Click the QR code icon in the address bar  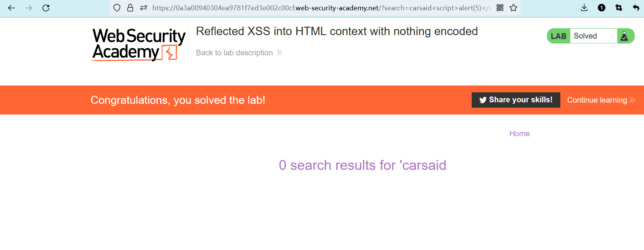(x=500, y=8)
